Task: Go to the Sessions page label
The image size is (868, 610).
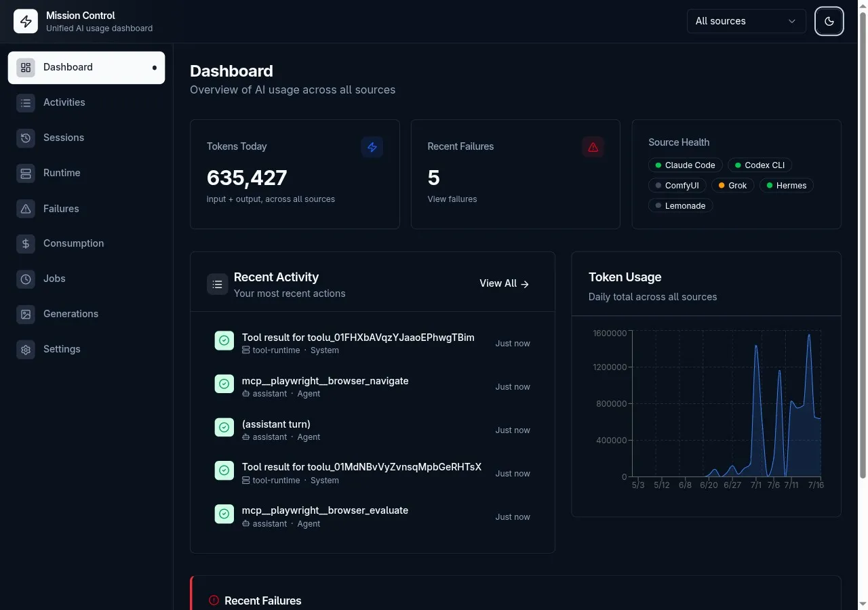Action: 64,138
